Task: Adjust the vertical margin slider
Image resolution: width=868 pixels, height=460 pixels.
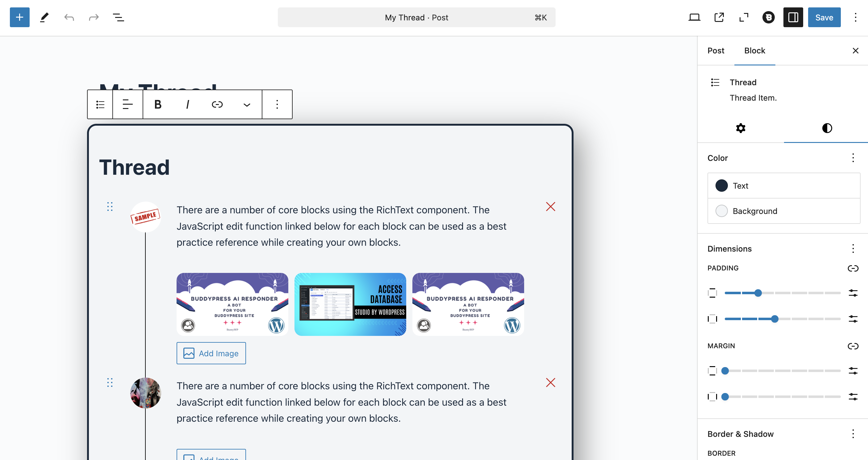Action: click(x=782, y=371)
